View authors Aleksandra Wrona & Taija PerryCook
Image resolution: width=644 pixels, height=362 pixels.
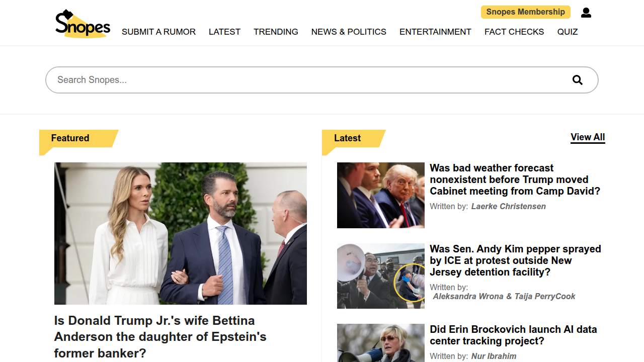(504, 297)
